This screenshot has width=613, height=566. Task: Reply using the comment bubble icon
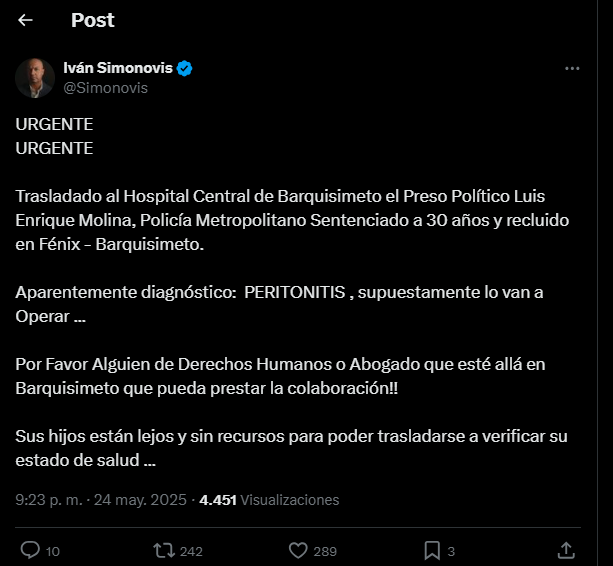pos(30,550)
